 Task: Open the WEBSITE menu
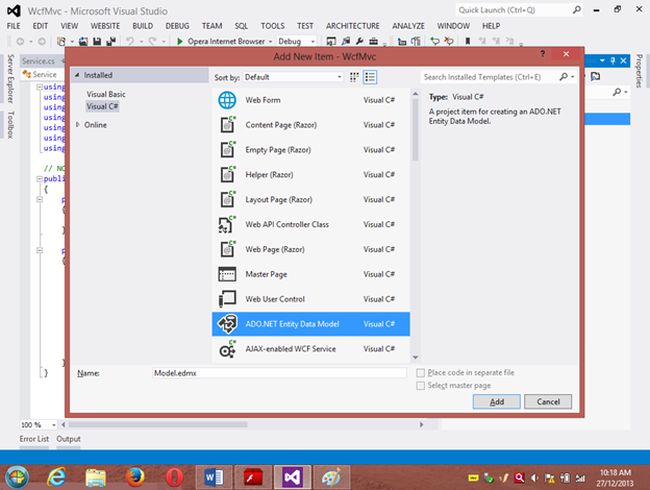105,26
